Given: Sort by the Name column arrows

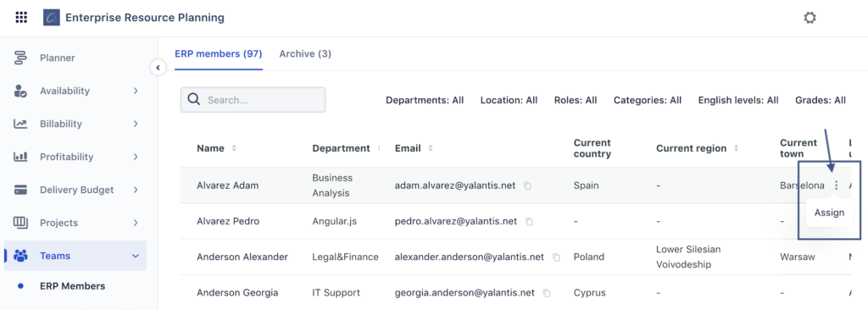Looking at the screenshot, I should 234,148.
